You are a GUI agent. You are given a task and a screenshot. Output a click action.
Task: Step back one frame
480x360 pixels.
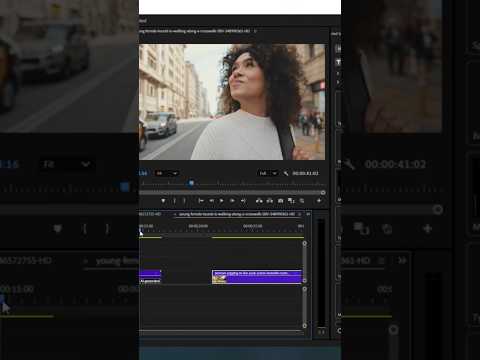(x=211, y=201)
